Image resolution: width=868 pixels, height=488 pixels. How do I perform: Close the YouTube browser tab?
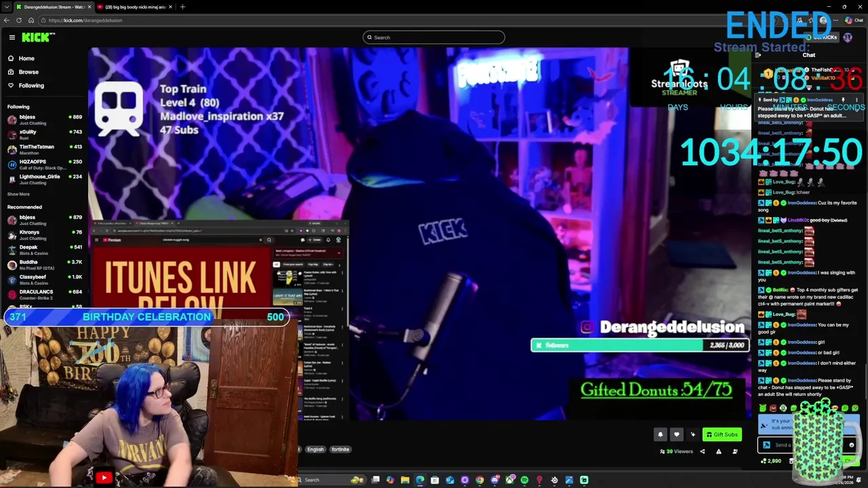tap(171, 7)
